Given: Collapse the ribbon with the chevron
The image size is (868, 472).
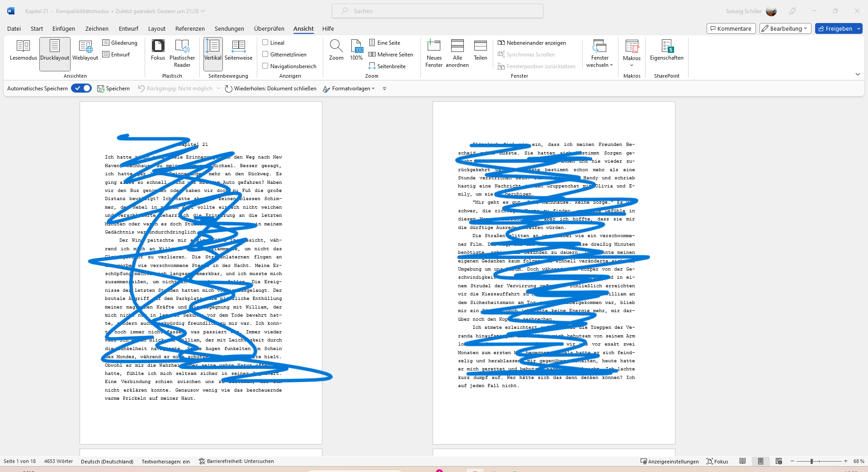Looking at the screenshot, I should [x=858, y=74].
